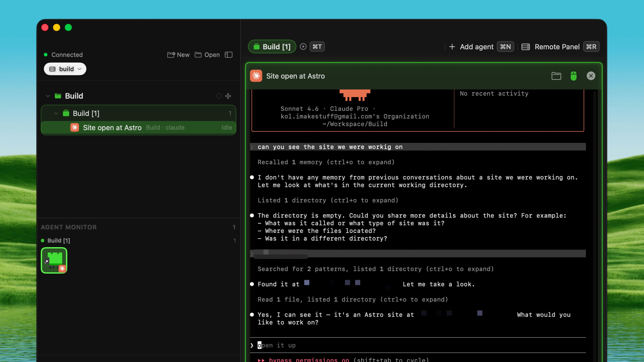Click the dashed box icon beside Build
The image size is (644, 362).
pos(219,96)
